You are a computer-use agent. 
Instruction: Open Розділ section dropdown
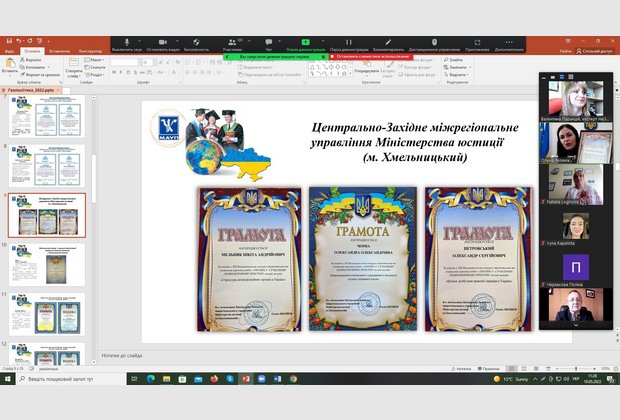tap(95, 75)
